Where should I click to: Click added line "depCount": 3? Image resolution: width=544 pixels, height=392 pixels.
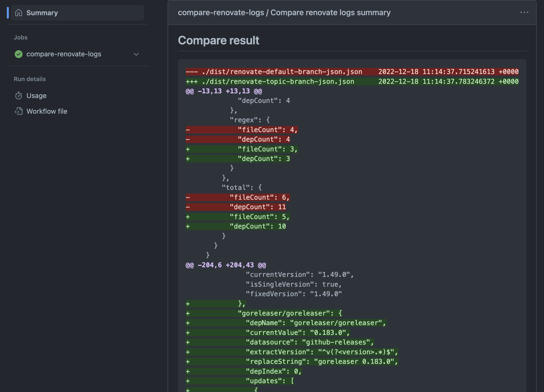coord(238,159)
